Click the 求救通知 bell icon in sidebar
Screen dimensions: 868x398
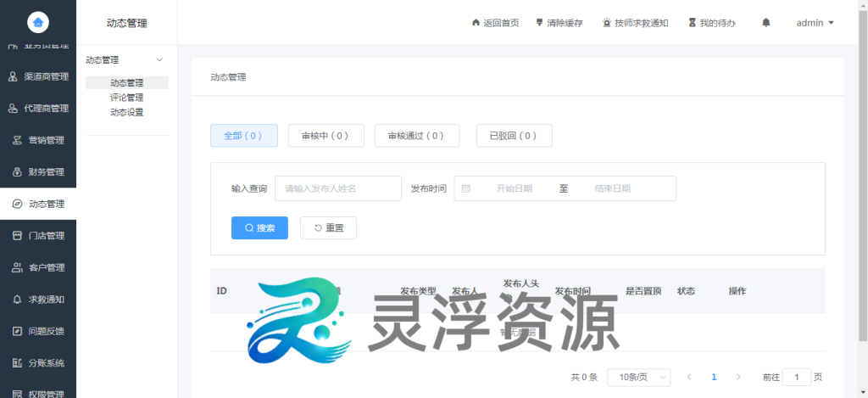click(x=17, y=300)
